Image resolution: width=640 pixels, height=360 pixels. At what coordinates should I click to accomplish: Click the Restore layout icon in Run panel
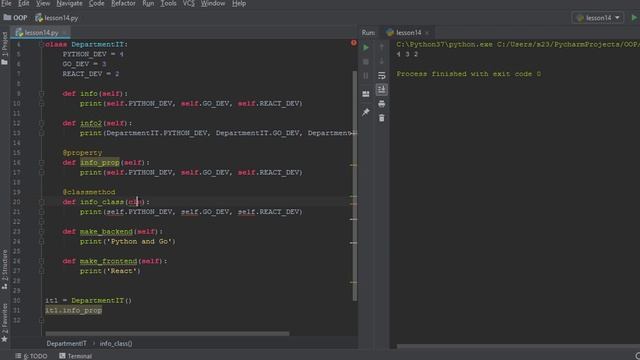coord(366,94)
